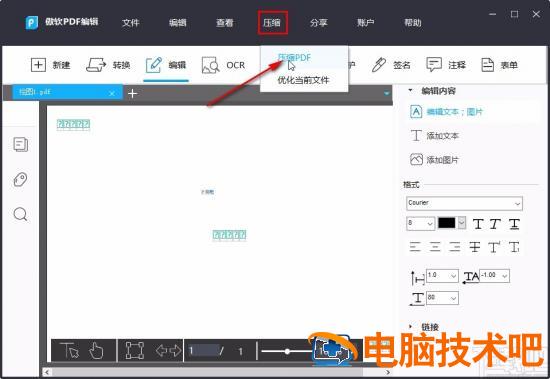This screenshot has width=550, height=379.
Task: Align text left
Action: 415,247
